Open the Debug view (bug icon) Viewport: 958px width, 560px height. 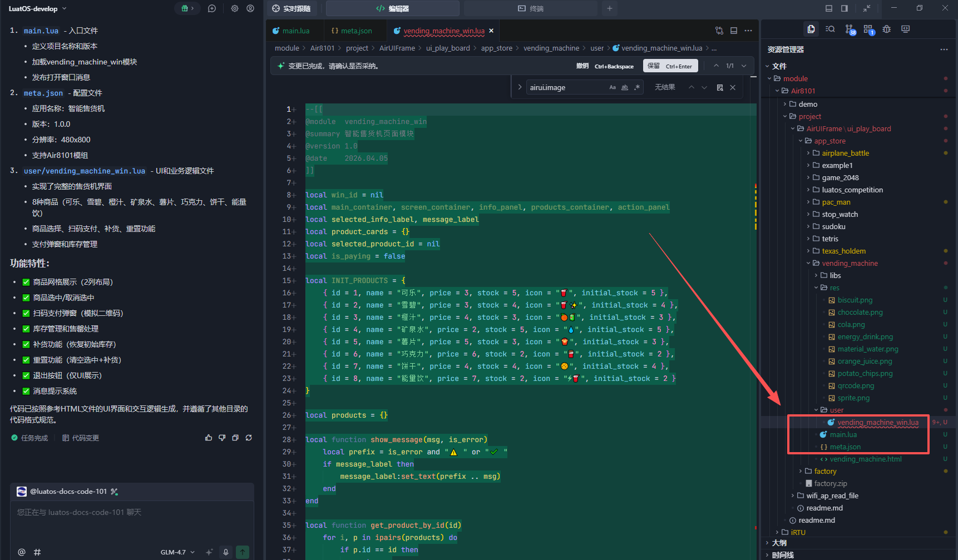[887, 29]
